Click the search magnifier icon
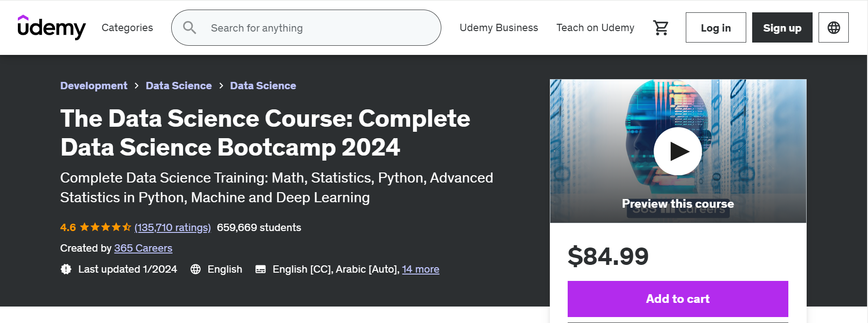The image size is (868, 323). tap(190, 27)
